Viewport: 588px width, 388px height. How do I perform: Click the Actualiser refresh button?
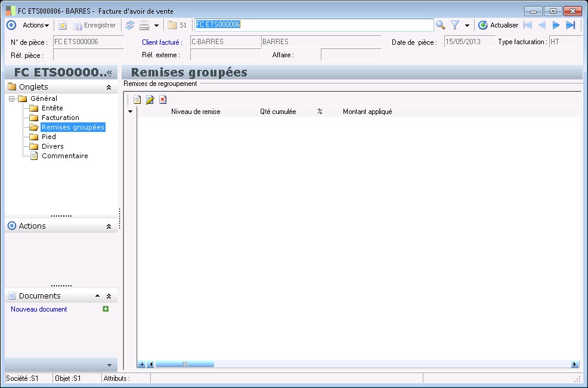tap(498, 25)
